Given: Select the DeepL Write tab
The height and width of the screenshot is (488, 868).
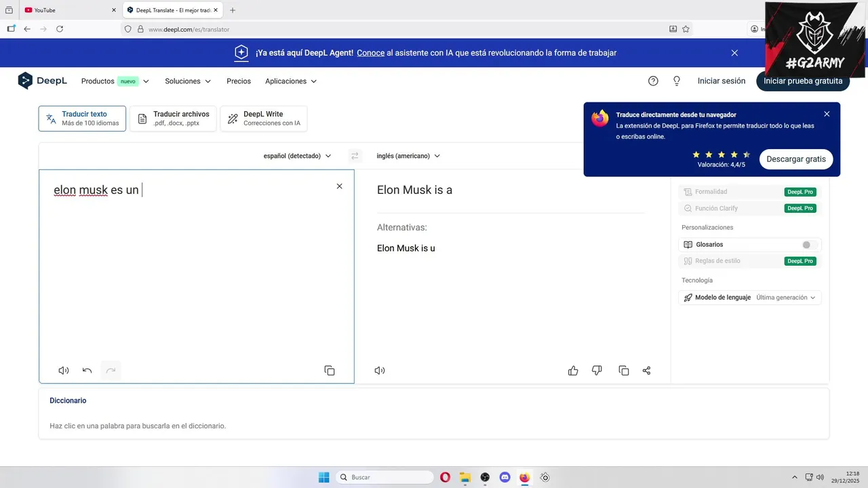Looking at the screenshot, I should pos(263,119).
